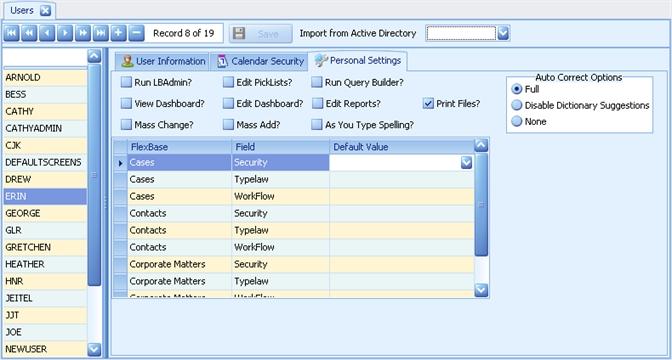Select user NEWUSER in list
672x360 pixels.
tap(45, 349)
